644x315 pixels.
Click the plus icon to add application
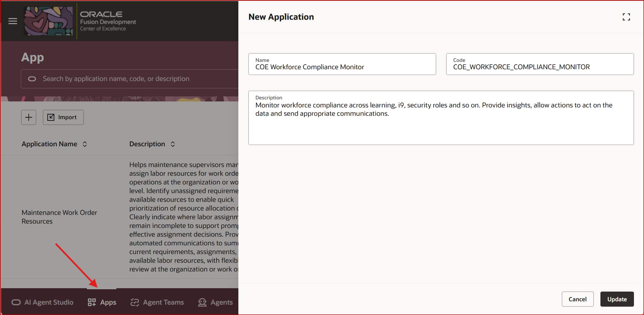click(x=29, y=117)
